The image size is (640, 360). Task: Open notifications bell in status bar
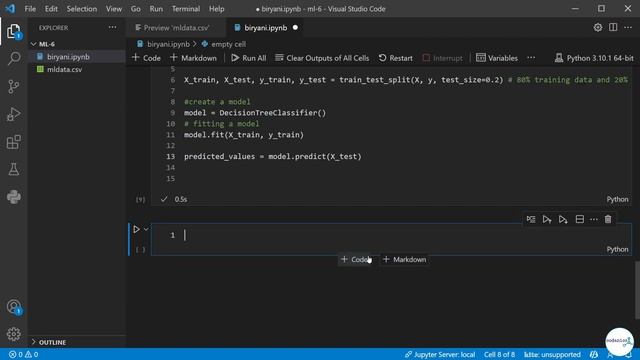click(x=629, y=355)
